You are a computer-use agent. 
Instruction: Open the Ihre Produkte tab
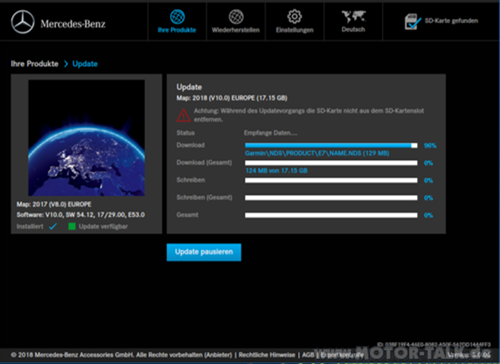tap(177, 22)
